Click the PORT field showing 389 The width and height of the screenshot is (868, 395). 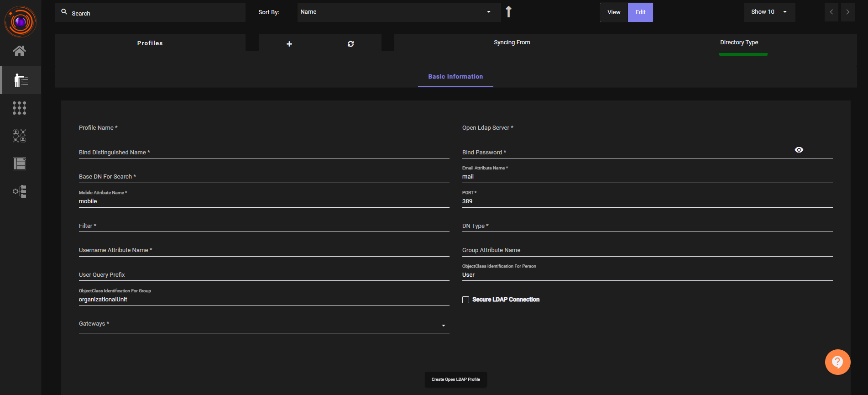[x=648, y=201]
